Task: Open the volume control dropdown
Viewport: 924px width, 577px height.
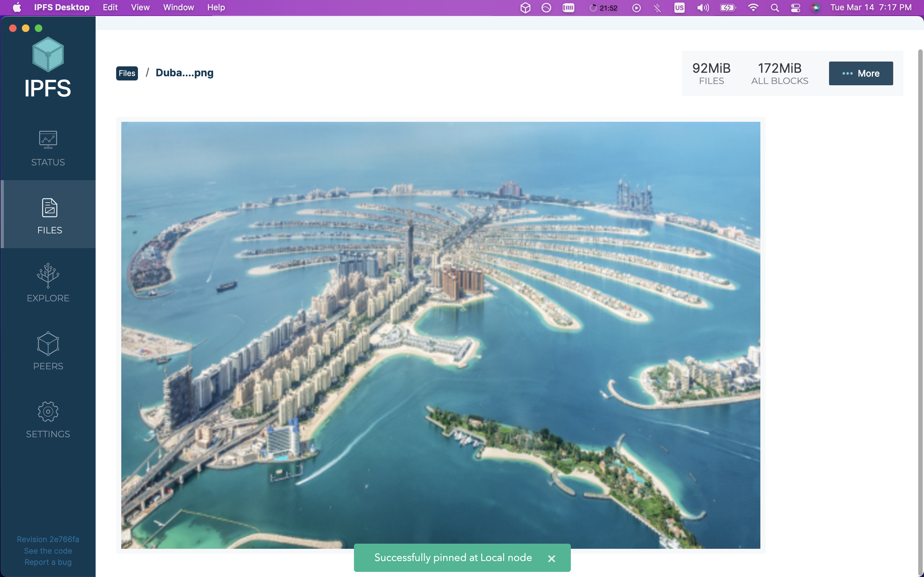Action: point(703,8)
